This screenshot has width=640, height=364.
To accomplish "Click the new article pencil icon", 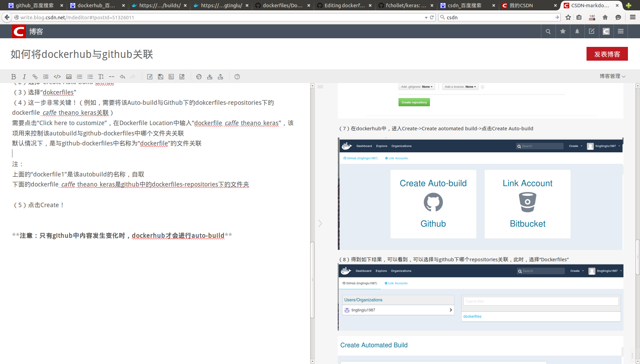I will tap(150, 77).
